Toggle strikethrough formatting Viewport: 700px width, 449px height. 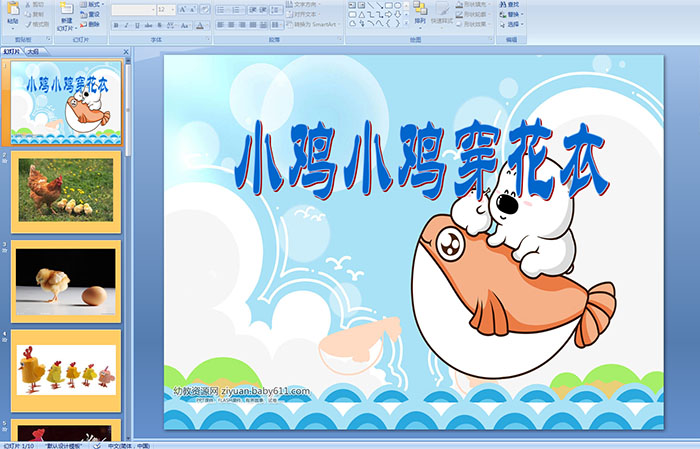tap(148, 25)
